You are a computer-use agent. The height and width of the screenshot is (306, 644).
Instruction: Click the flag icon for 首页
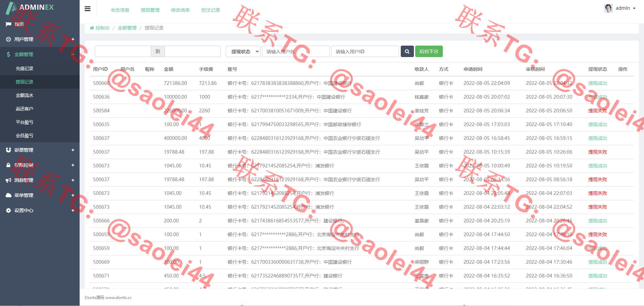(x=8, y=24)
